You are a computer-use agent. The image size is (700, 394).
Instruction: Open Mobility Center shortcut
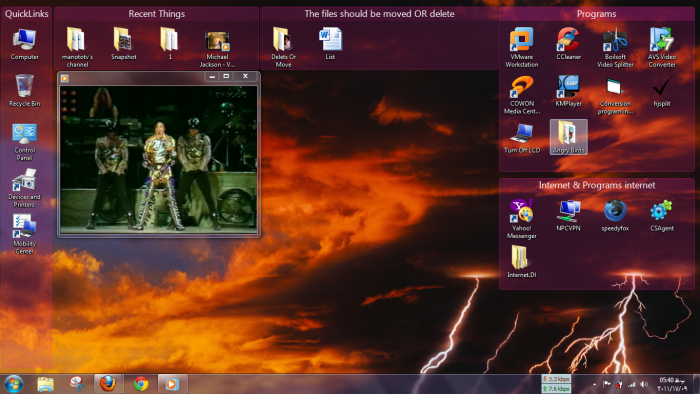tap(25, 234)
